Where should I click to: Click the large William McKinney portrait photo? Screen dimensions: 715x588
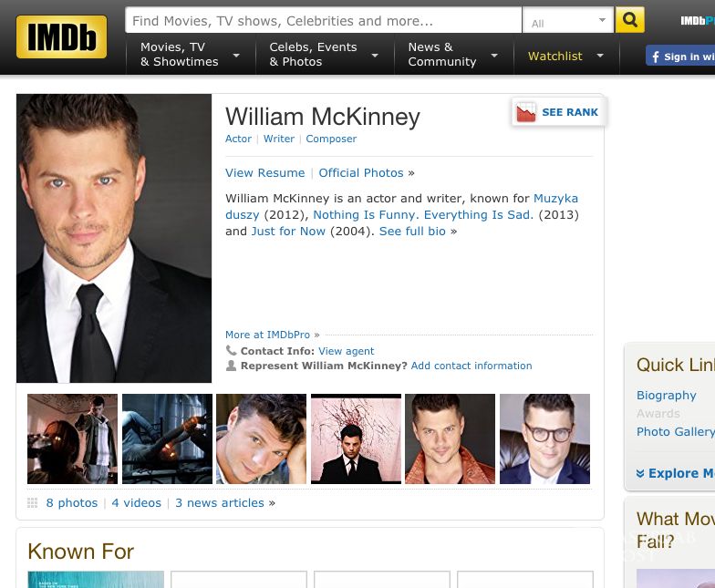click(x=114, y=239)
